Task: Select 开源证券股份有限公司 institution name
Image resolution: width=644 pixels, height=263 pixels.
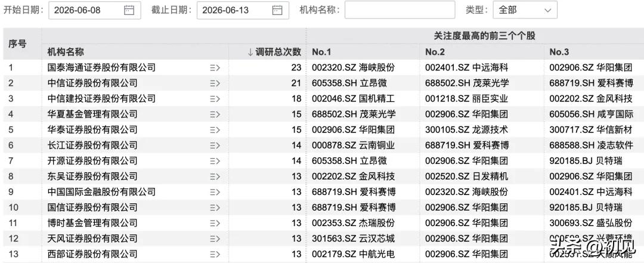Action: pyautogui.click(x=92, y=160)
